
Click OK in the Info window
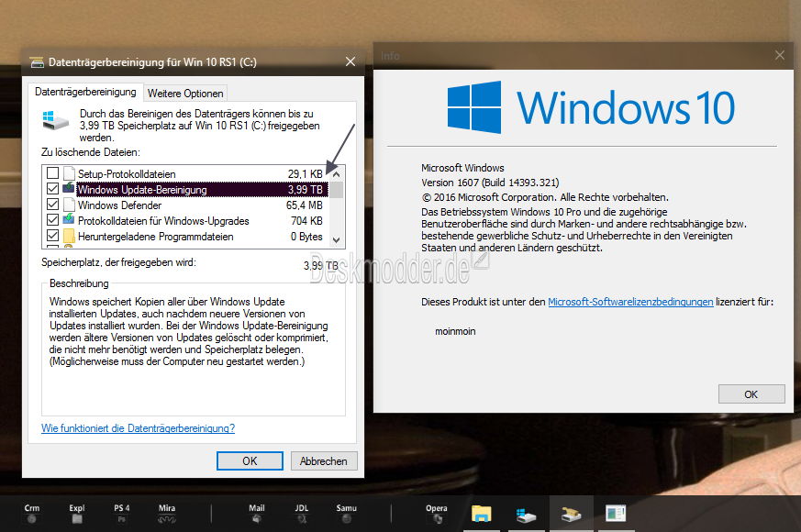pos(751,394)
